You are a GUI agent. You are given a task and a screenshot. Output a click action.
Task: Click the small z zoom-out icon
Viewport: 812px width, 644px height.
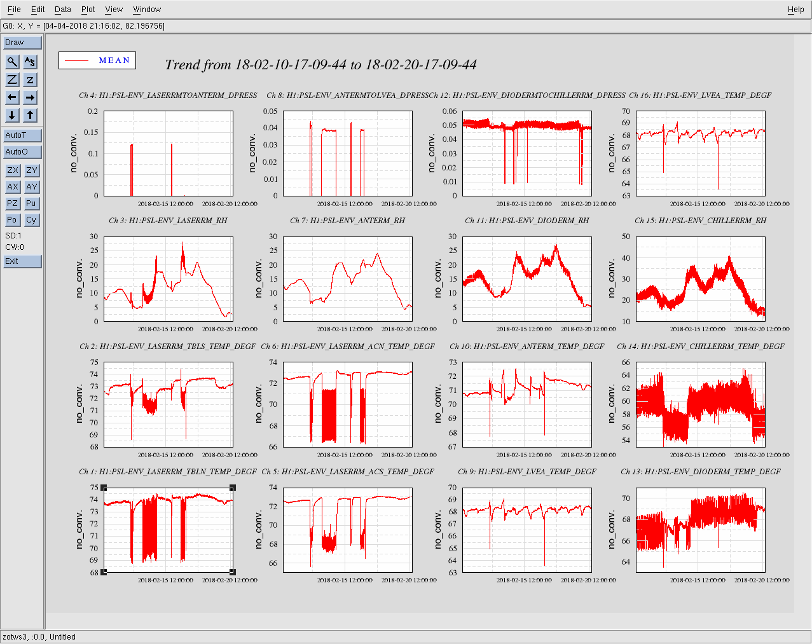30,79
